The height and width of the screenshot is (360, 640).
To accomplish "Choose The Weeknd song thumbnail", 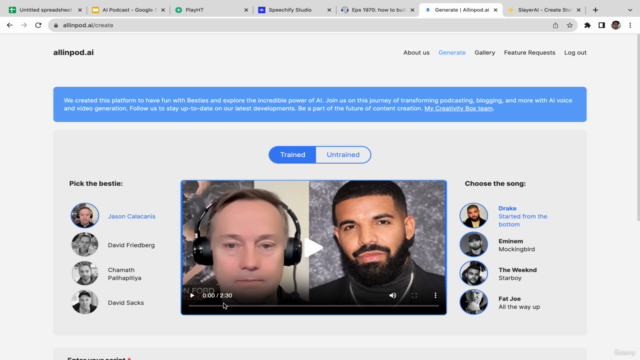I will [474, 273].
